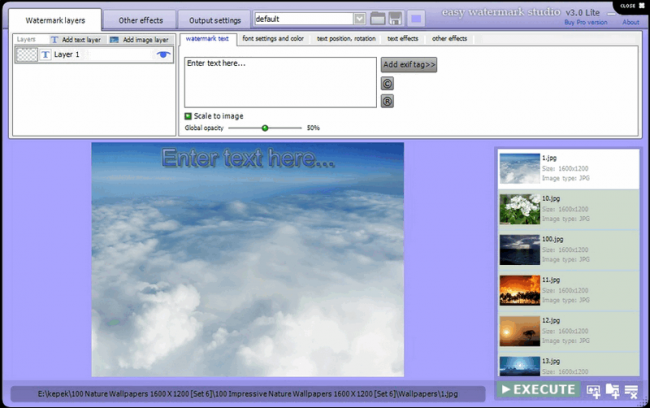The width and height of the screenshot is (650, 408).
Task: Switch to the Watermark layers tab
Action: coord(55,20)
